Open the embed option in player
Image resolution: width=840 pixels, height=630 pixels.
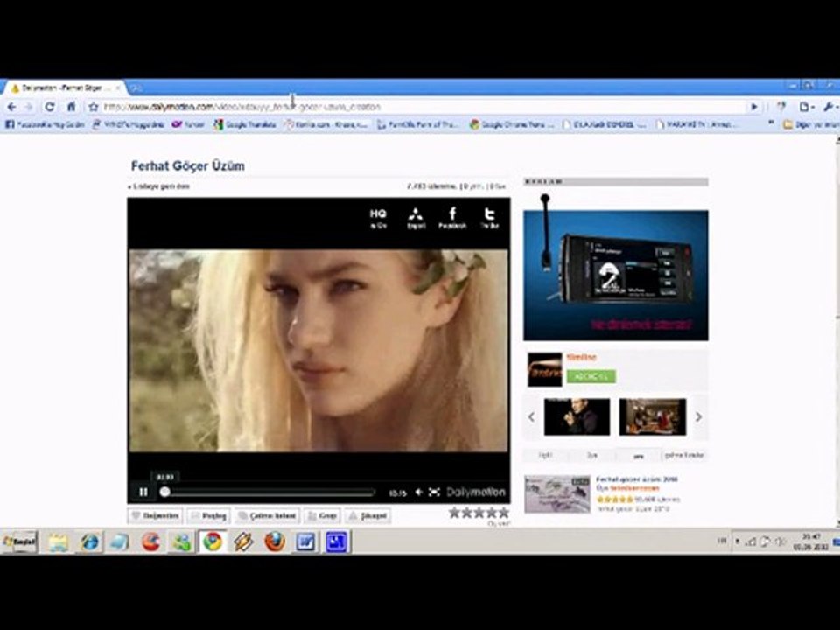click(x=416, y=219)
